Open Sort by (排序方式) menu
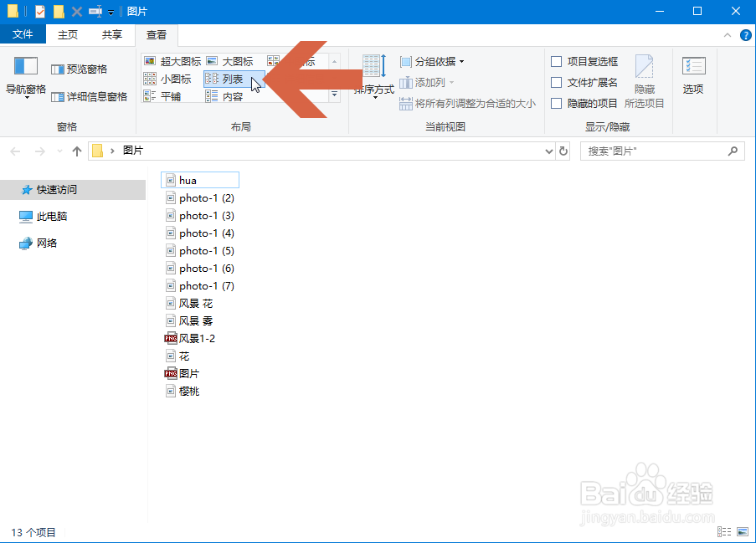756x543 pixels. tap(374, 77)
